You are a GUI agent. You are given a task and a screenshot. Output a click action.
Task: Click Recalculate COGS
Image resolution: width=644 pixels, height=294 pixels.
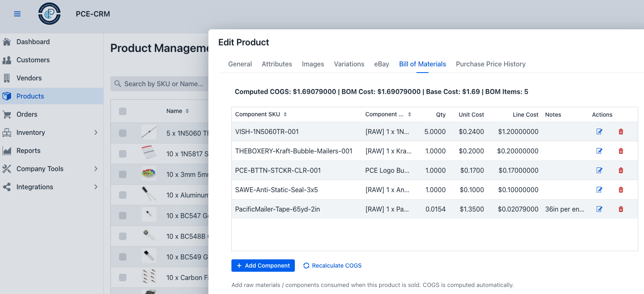[332, 266]
